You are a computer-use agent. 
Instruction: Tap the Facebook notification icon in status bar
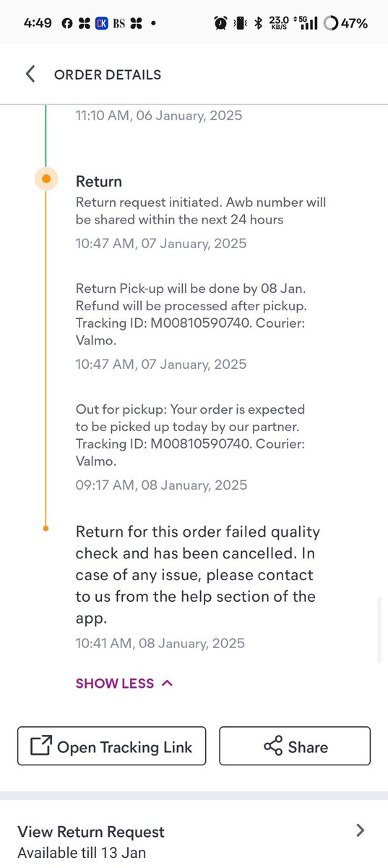point(66,23)
